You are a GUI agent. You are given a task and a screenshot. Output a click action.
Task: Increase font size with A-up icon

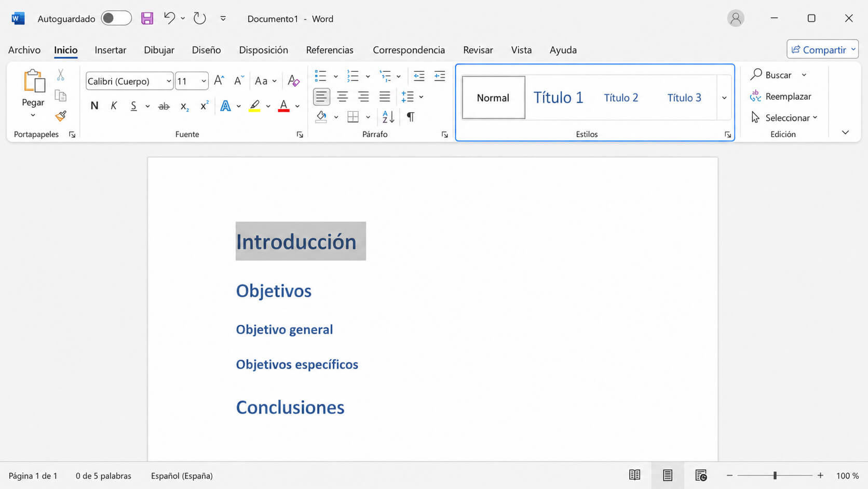(x=219, y=81)
